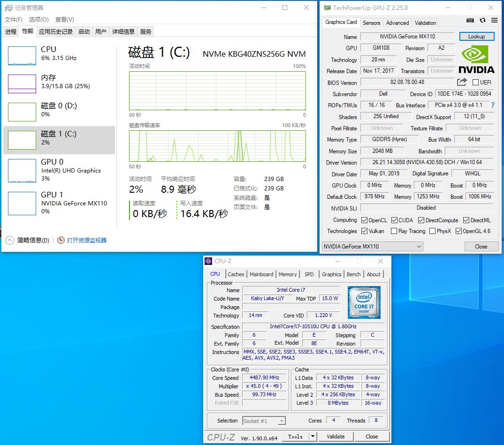
Task: Collapse Task Manager to summary view (简略信息)
Action: click(x=10, y=240)
